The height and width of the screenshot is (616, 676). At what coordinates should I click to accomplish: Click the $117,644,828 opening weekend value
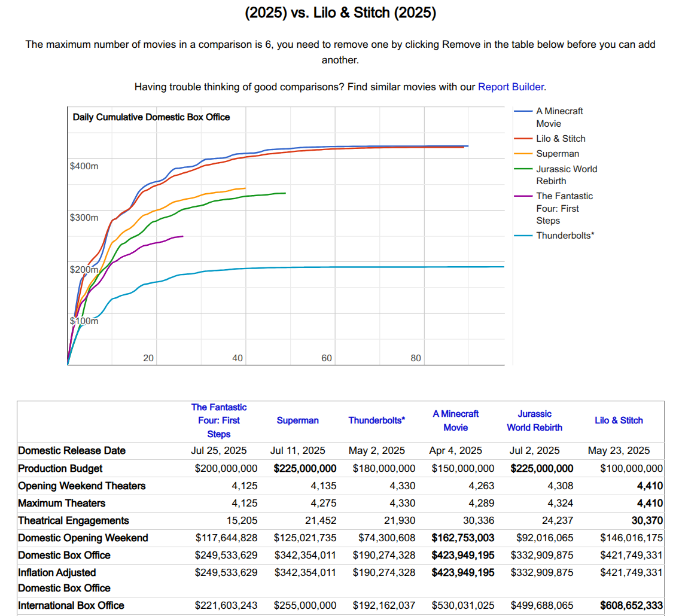(x=226, y=538)
